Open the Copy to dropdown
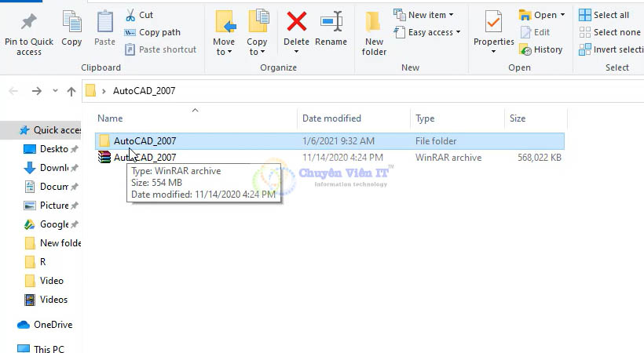This screenshot has width=644, height=353. pyautogui.click(x=257, y=47)
